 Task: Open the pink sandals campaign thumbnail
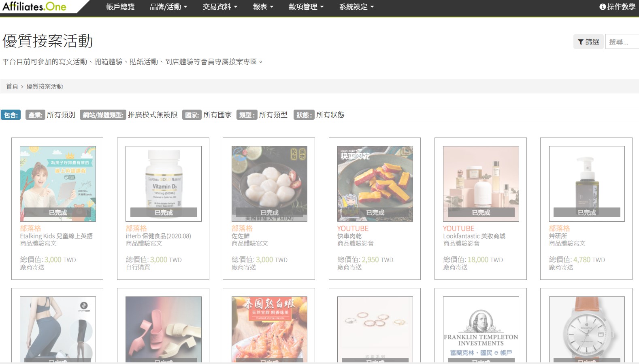pos(164,329)
